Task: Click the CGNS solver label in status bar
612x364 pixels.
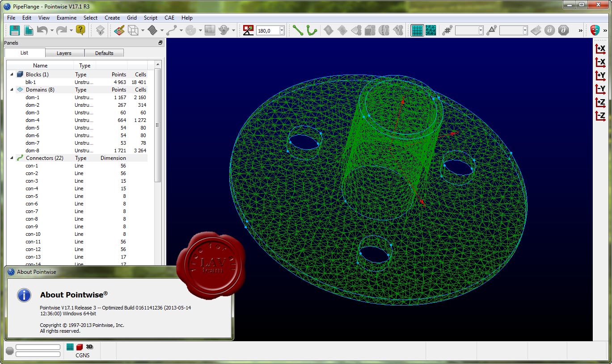Action: point(82,356)
